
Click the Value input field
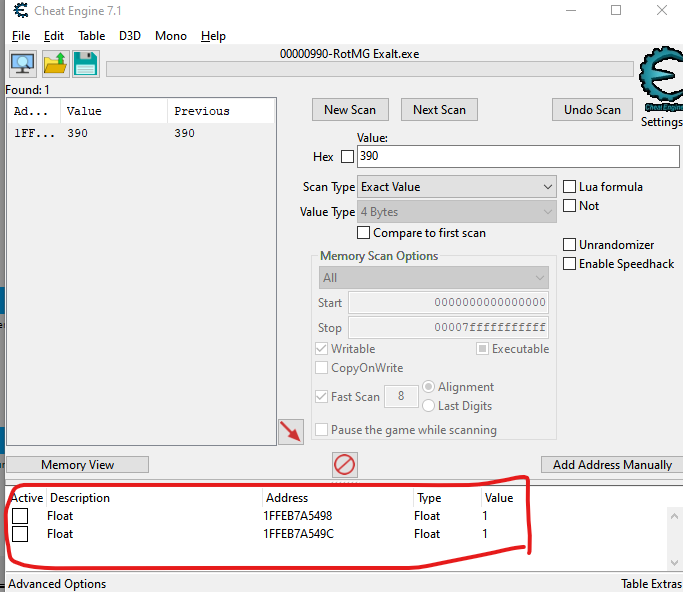click(x=517, y=157)
